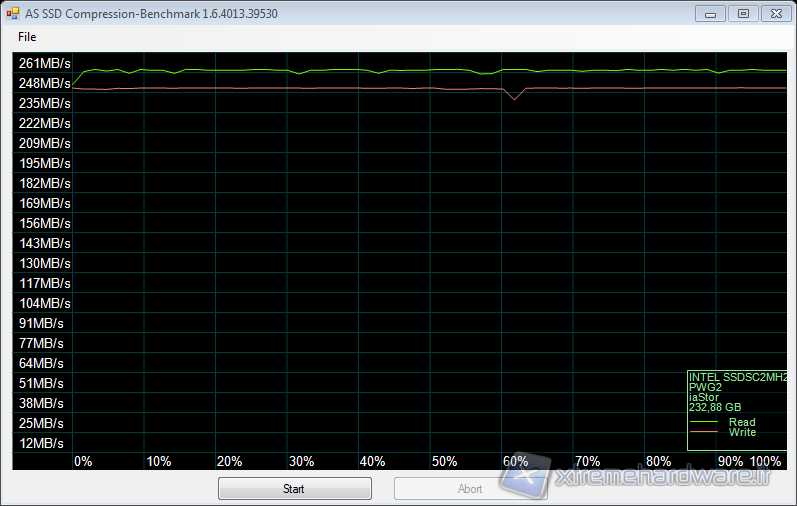The width and height of the screenshot is (797, 506).
Task: Click the 50% mark on the horizontal axis
Action: 444,461
